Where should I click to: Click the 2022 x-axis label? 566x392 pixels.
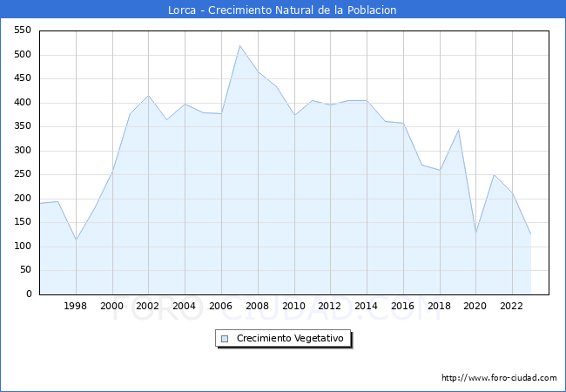tap(511, 306)
